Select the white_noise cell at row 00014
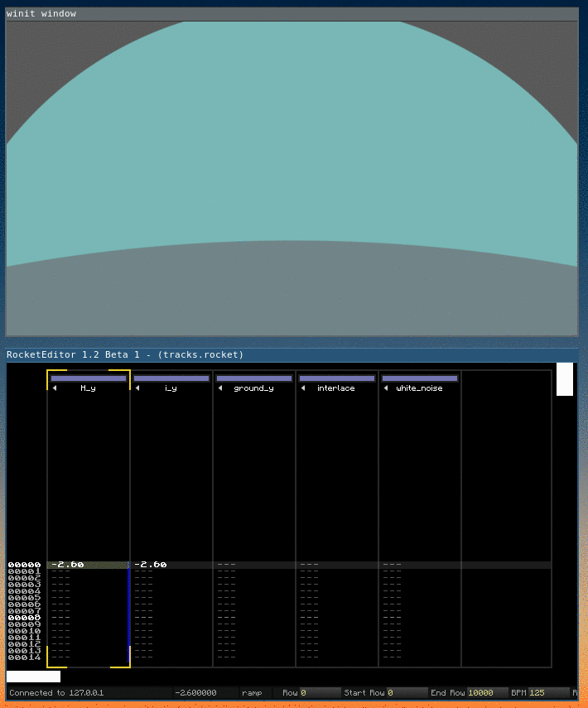588x708 pixels. 420,657
